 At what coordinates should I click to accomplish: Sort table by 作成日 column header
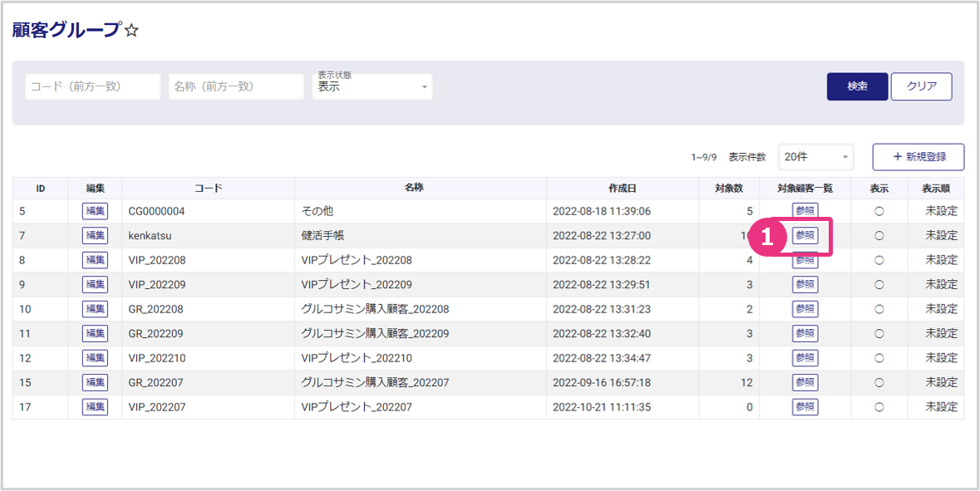click(x=622, y=189)
